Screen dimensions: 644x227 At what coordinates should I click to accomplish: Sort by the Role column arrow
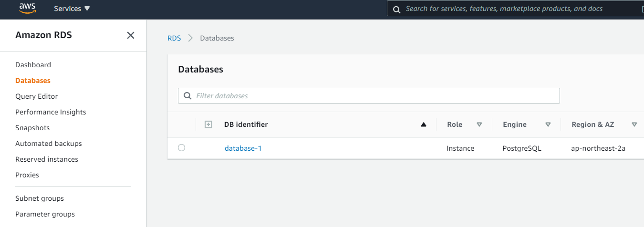479,125
